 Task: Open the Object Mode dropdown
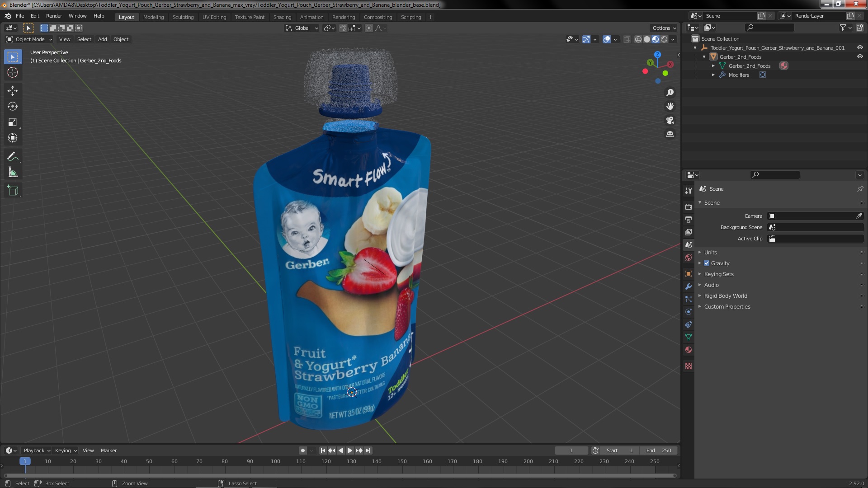point(29,39)
